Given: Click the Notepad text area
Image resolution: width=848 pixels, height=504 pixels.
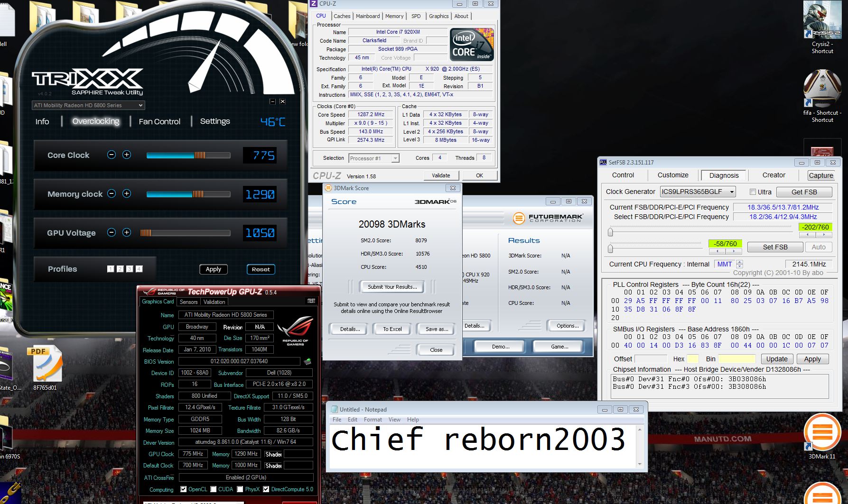Looking at the screenshot, I should point(483,446).
